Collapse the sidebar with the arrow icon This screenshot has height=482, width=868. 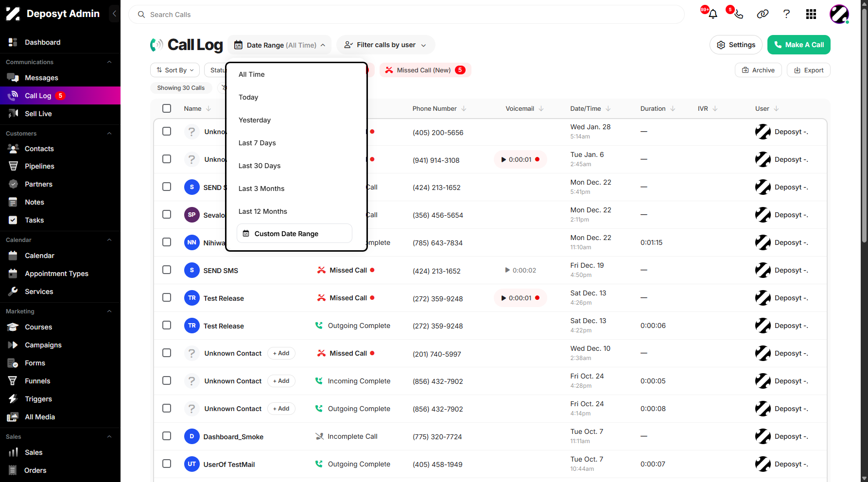coord(114,14)
